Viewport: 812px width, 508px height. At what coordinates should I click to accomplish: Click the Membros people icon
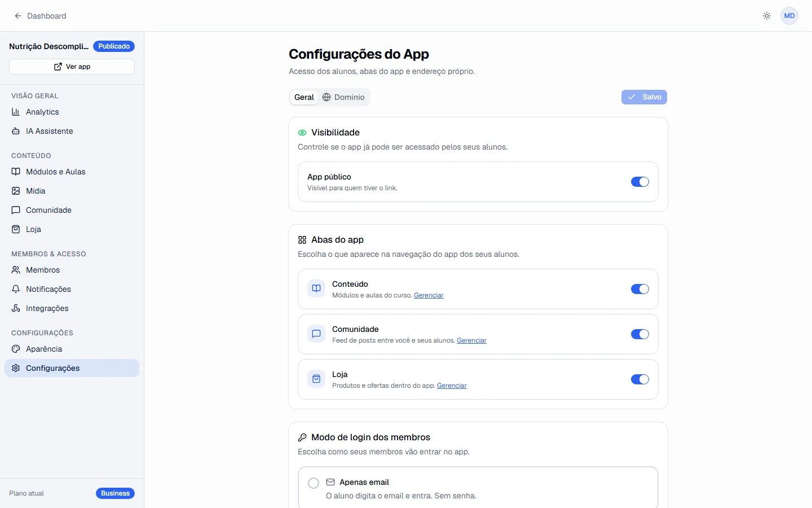(x=16, y=270)
